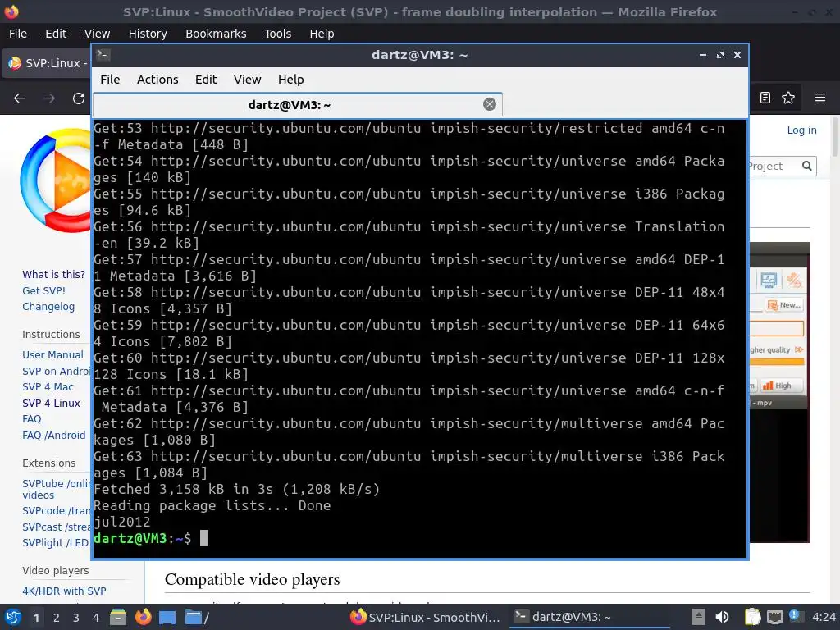Screen dimensions: 840x630
Task: Toggle Firefox reader view icon
Action: [x=765, y=98]
